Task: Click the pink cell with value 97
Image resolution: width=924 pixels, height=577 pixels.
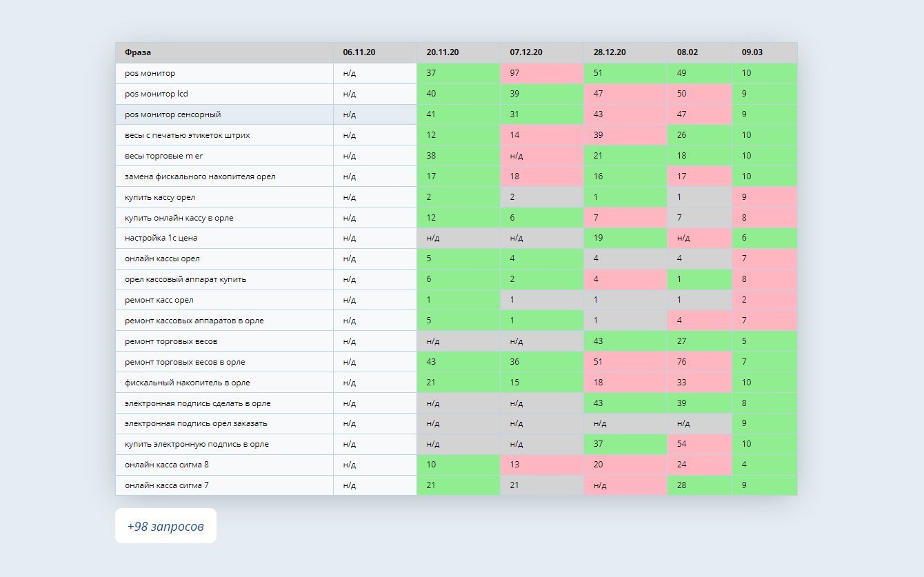Action: click(541, 73)
